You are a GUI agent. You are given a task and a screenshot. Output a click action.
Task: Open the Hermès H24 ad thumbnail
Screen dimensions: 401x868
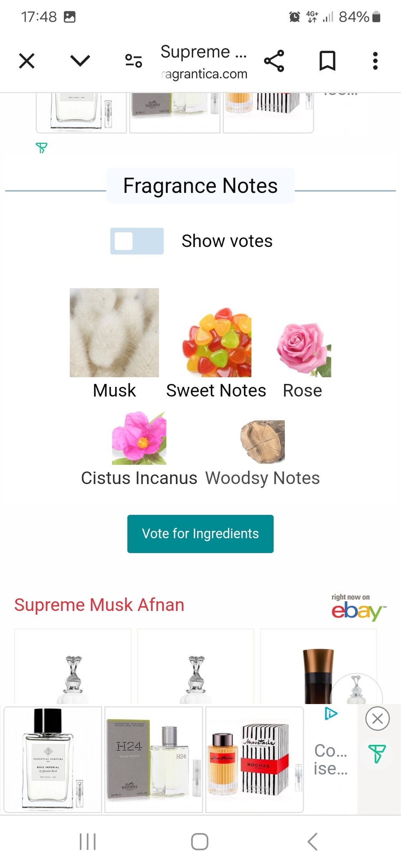[153, 759]
